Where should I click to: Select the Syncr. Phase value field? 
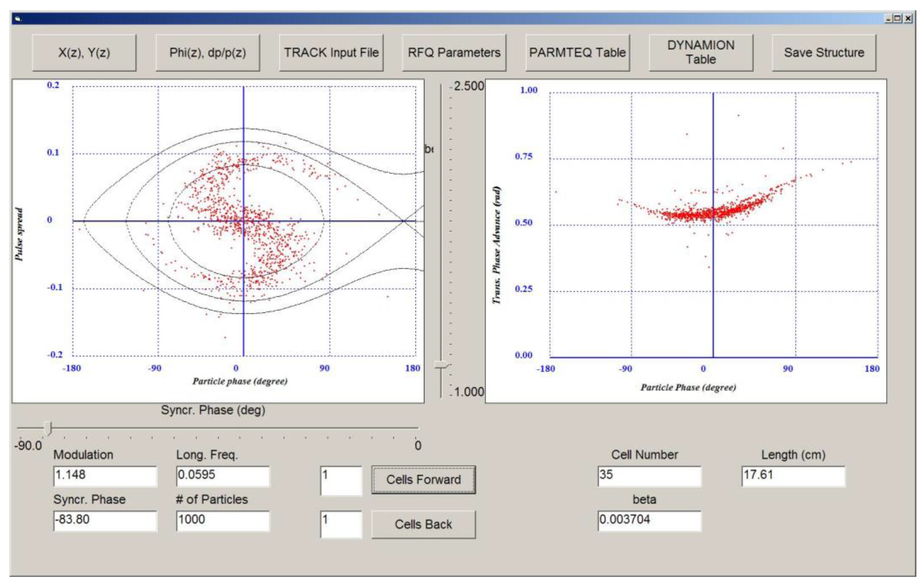(105, 520)
